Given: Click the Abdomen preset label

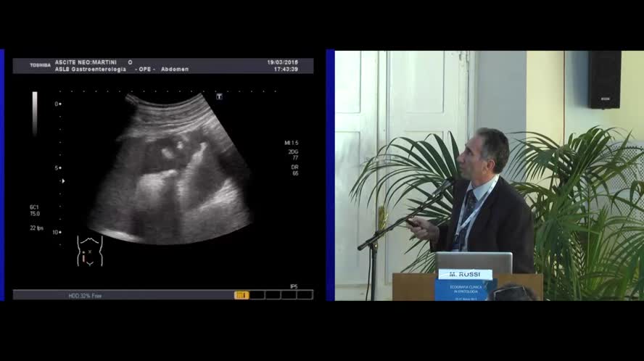Looking at the screenshot, I should pyautogui.click(x=175, y=69).
